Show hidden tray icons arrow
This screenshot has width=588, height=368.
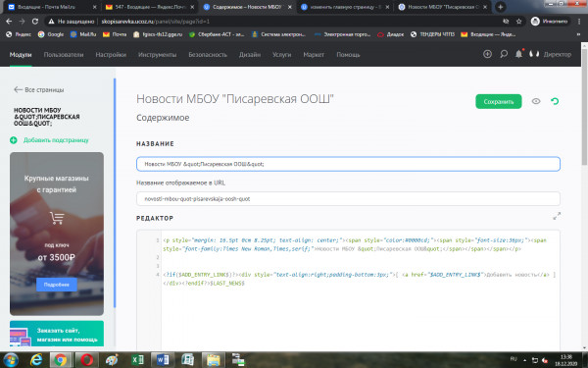tap(524, 360)
